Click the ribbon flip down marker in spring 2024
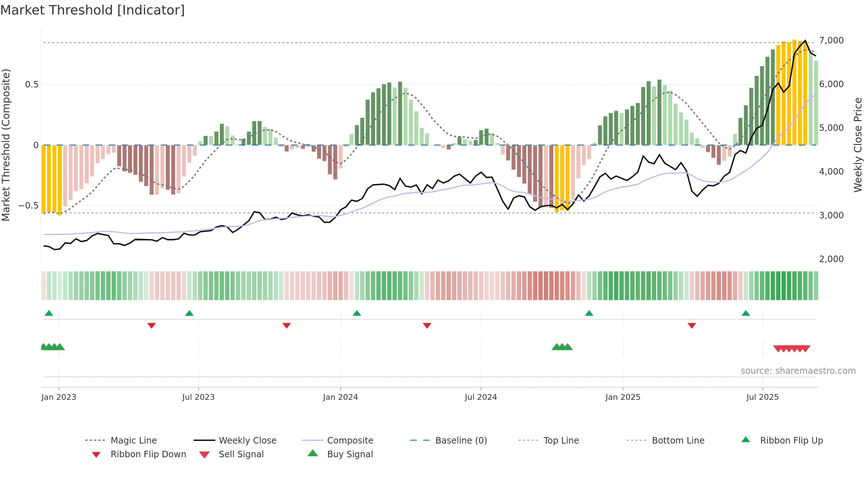 (427, 326)
